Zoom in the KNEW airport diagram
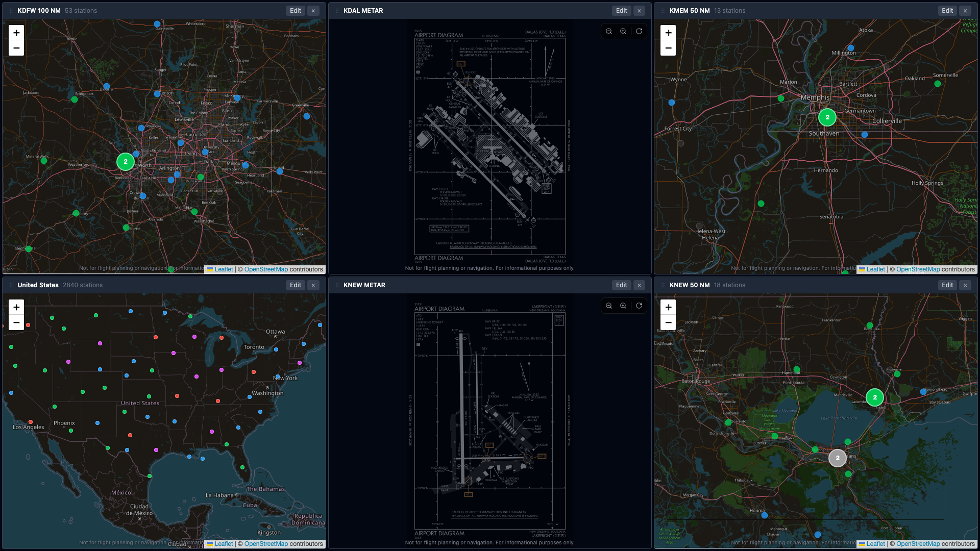The image size is (980, 551). [x=623, y=306]
